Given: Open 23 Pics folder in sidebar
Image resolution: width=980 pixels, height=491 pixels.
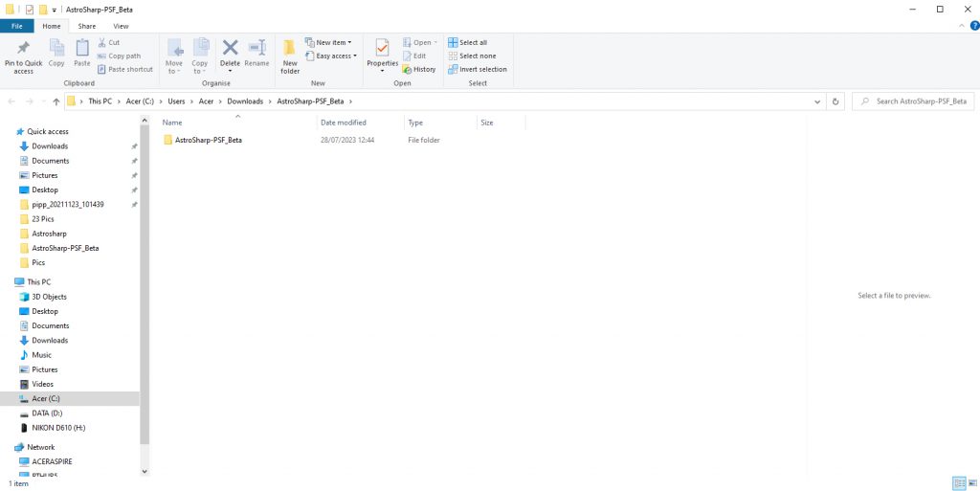Looking at the screenshot, I should [x=43, y=219].
